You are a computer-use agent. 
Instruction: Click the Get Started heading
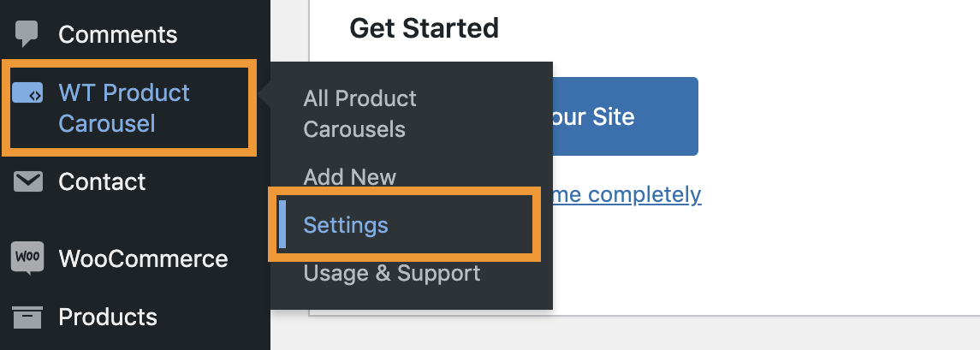click(424, 28)
